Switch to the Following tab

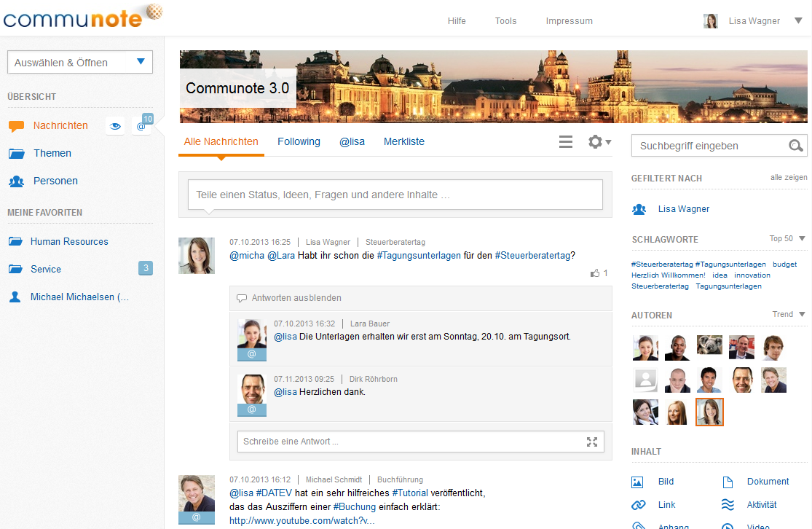299,141
